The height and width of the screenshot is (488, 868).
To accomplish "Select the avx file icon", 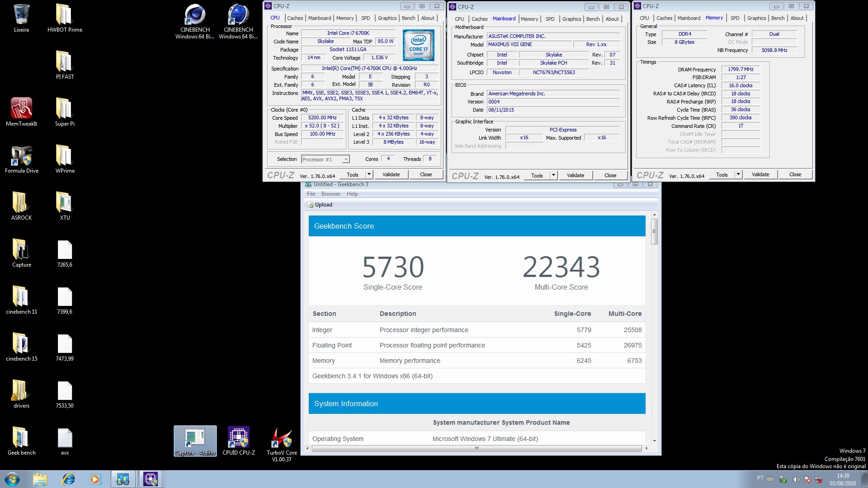I will tap(65, 441).
